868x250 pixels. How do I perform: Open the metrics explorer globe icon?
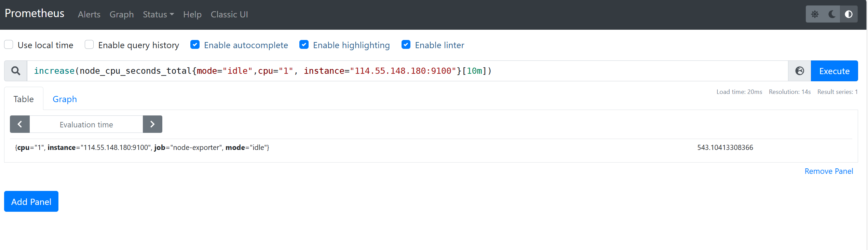pos(800,71)
